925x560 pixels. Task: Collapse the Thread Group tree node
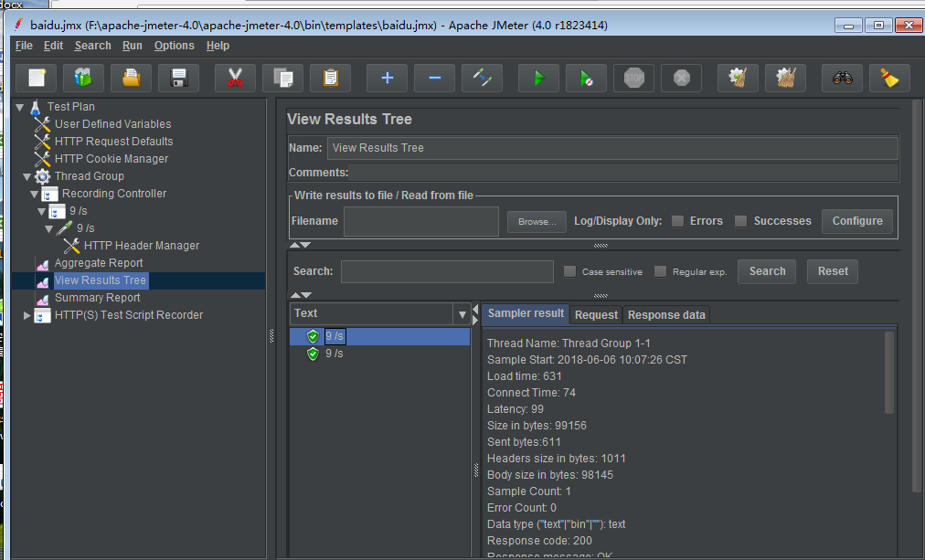[x=27, y=176]
